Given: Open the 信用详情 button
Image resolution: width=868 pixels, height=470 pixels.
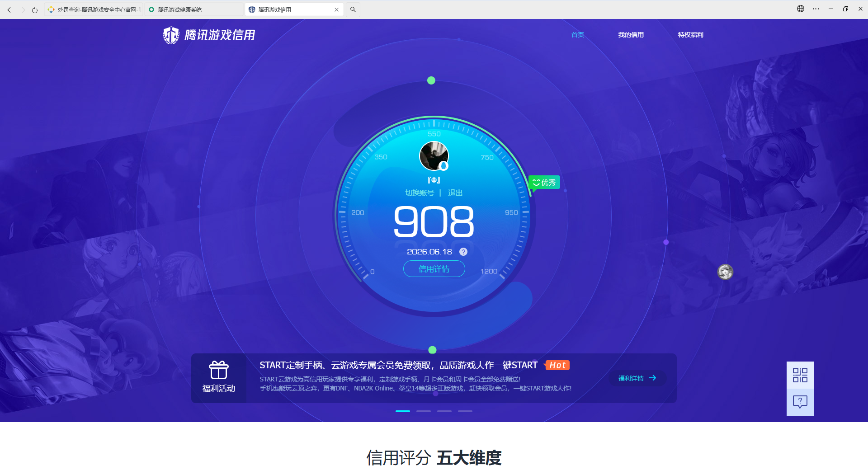Looking at the screenshot, I should point(434,269).
